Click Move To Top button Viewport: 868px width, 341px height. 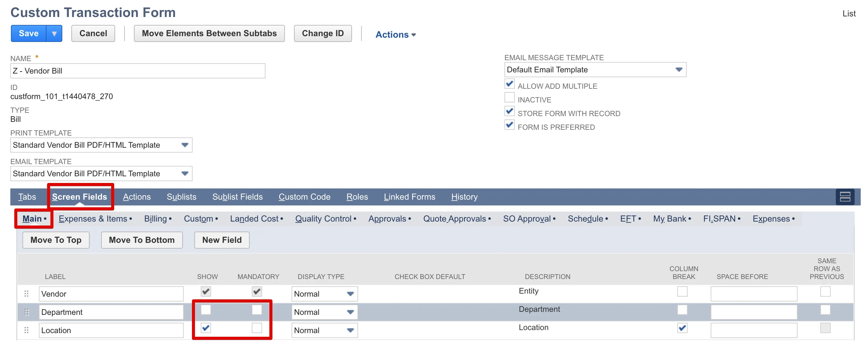click(x=56, y=240)
